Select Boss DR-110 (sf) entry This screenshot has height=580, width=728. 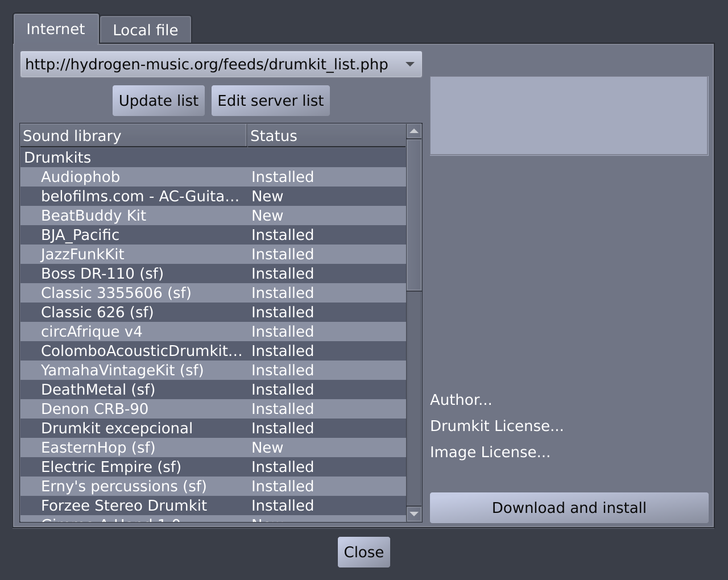102,274
